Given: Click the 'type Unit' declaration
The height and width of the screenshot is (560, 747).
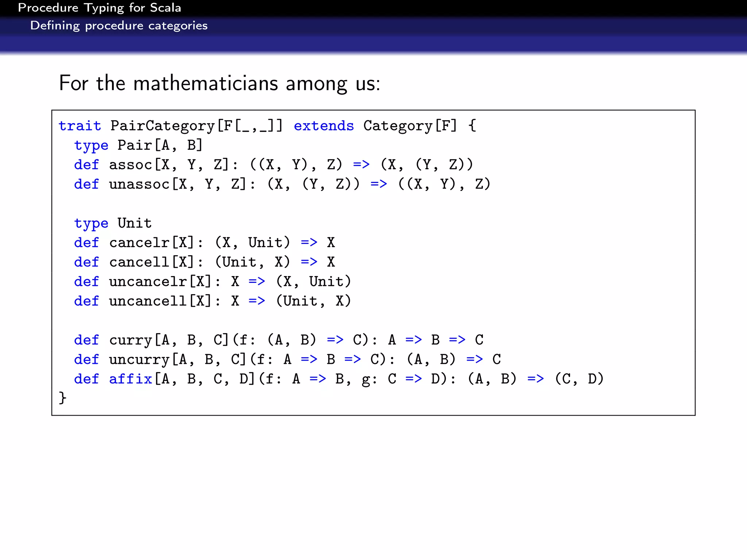Looking at the screenshot, I should [113, 223].
